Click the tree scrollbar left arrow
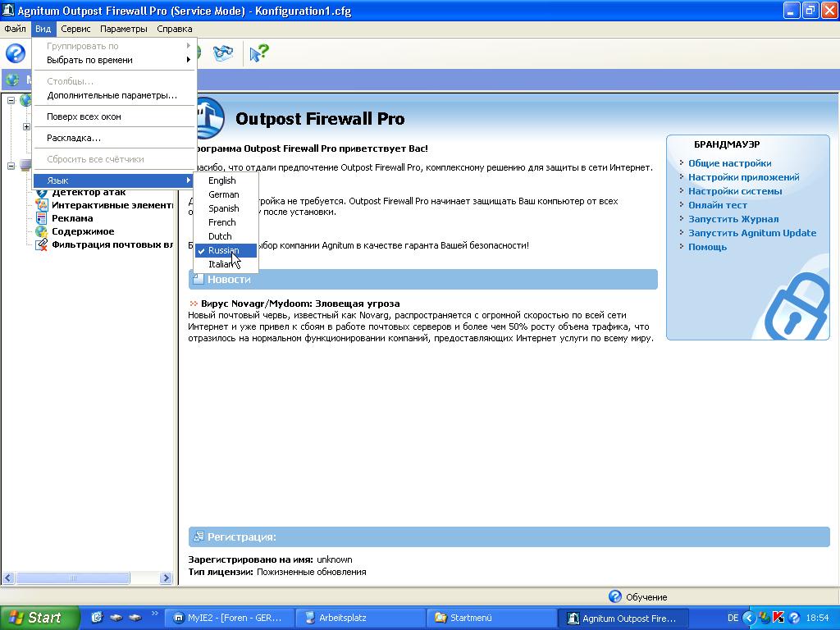The width and height of the screenshot is (840, 630). coord(8,578)
